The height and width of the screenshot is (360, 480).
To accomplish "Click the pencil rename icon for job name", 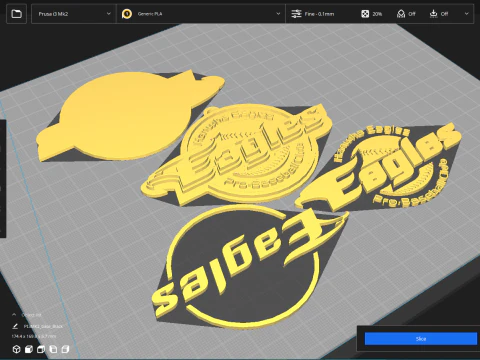I will click(15, 326).
